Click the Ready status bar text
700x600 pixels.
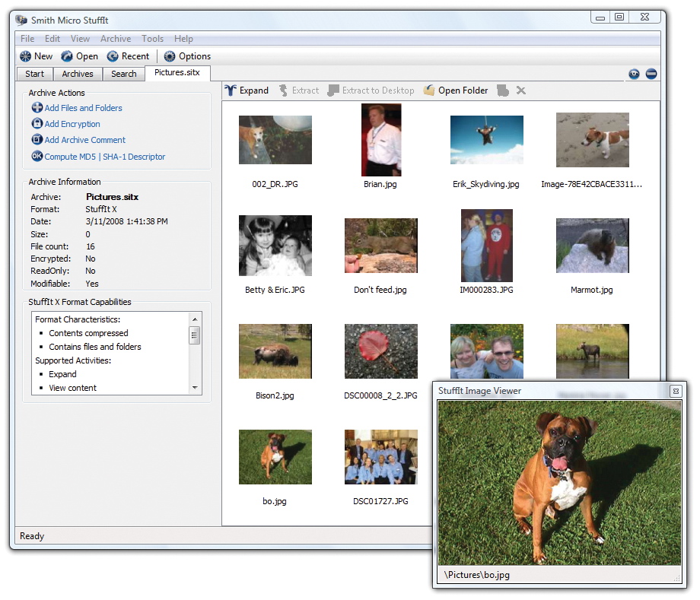coord(32,536)
